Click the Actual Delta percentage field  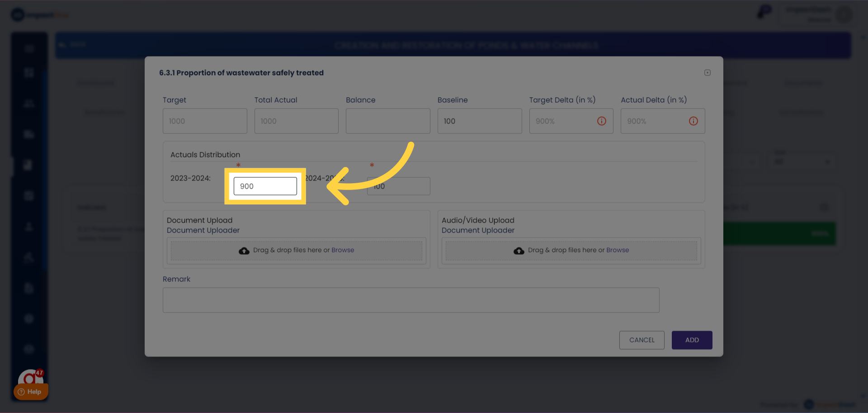tap(654, 121)
